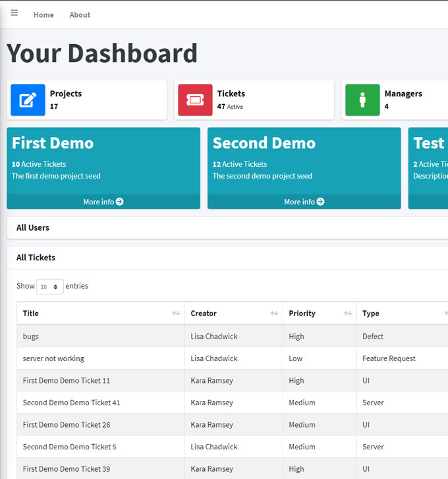Select the 'server not working' ticket row
The image size is (448, 479).
tap(53, 358)
